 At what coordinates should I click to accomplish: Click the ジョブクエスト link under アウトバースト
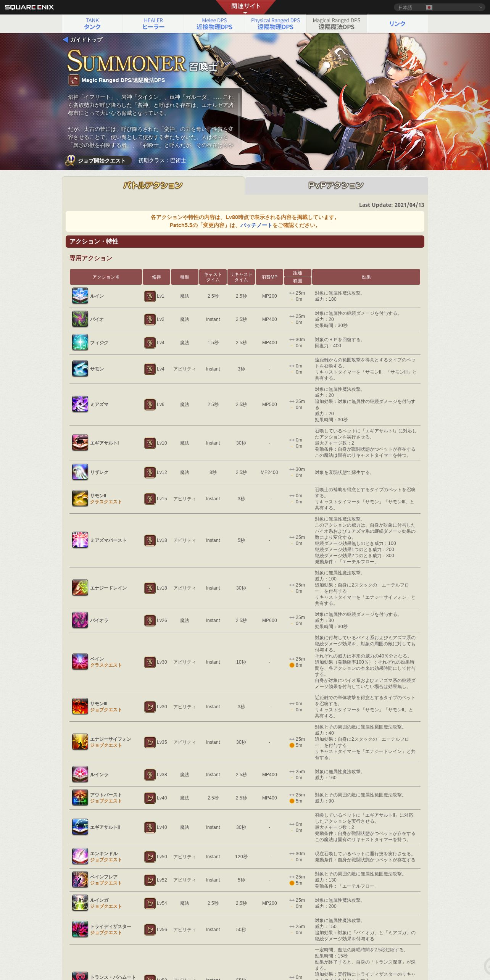pyautogui.click(x=106, y=801)
